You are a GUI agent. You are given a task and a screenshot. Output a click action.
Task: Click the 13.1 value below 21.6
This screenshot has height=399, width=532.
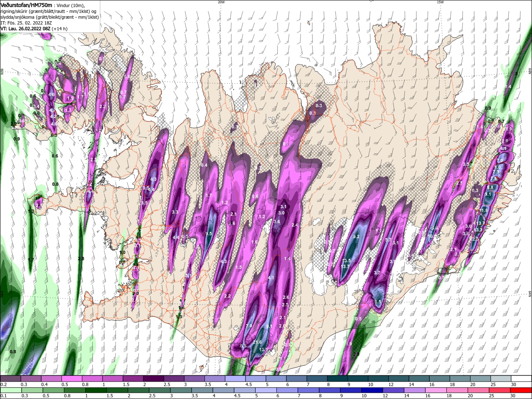[263, 350]
